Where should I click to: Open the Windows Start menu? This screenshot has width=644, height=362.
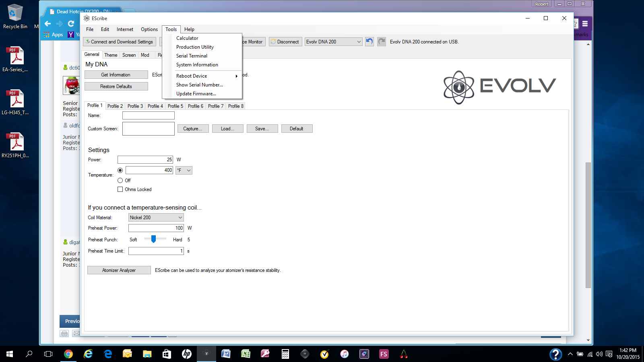[10, 354]
